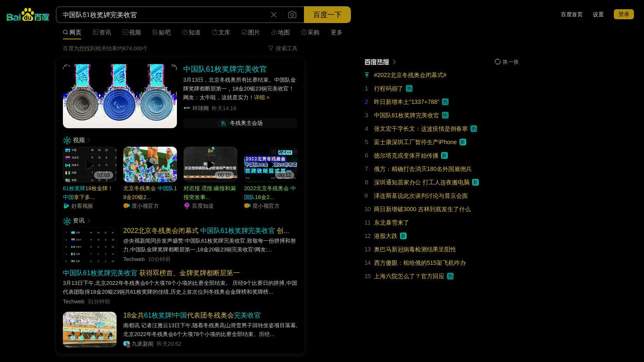Expand the 资讯 section chevron
This screenshot has height=362, width=644.
(x=88, y=220)
